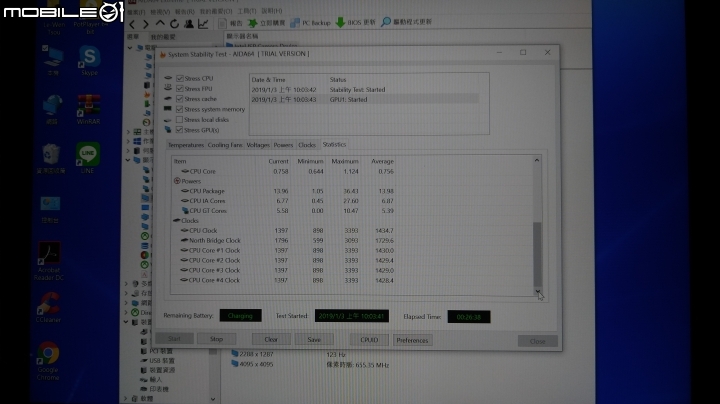Viewport: 720px width, 404px height.
Task: Open the Powers tab
Action: (x=283, y=145)
